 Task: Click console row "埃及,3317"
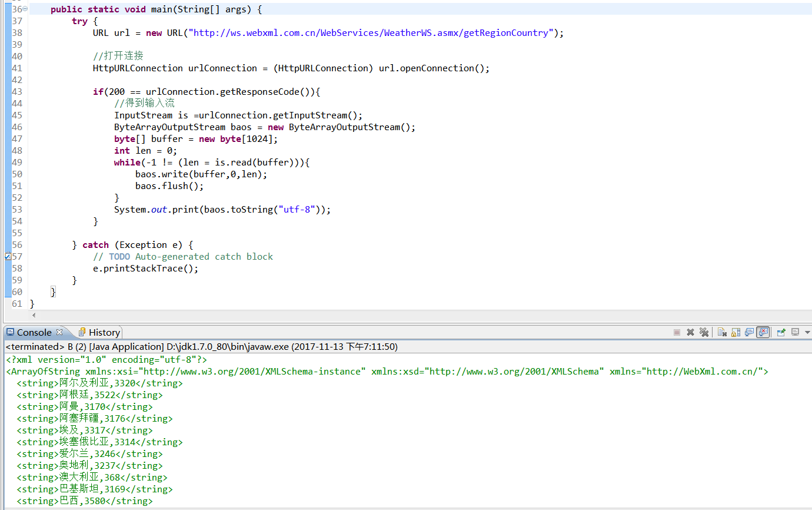85,430
